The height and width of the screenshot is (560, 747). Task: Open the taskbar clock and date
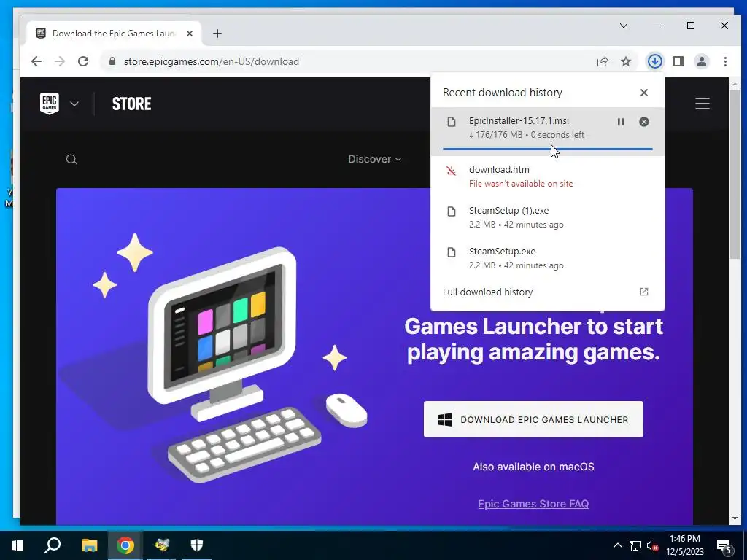684,545
